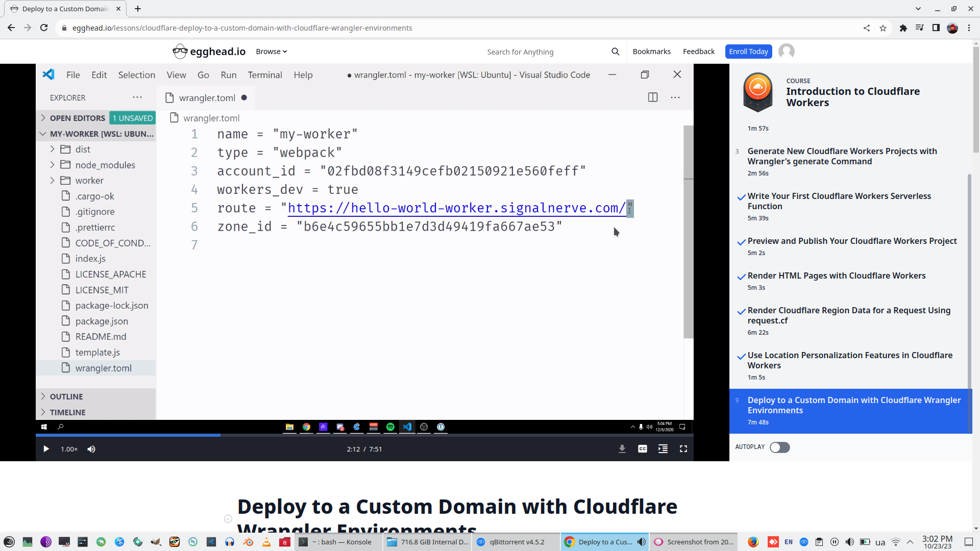Screen dimensions: 980x551
Task: Bookmark this page with star icon
Action: tap(883, 28)
